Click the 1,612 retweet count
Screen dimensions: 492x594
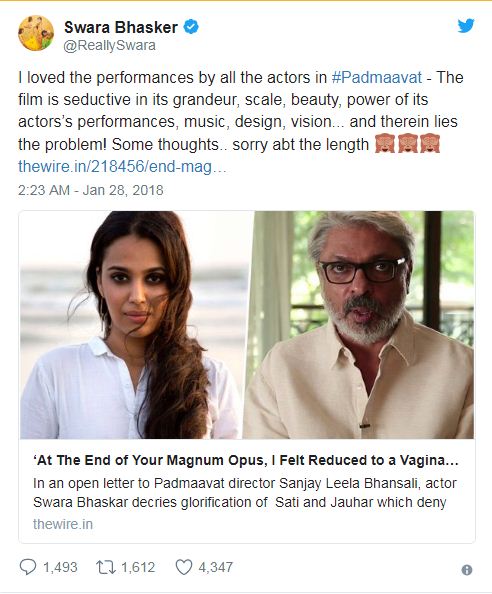[x=138, y=567]
